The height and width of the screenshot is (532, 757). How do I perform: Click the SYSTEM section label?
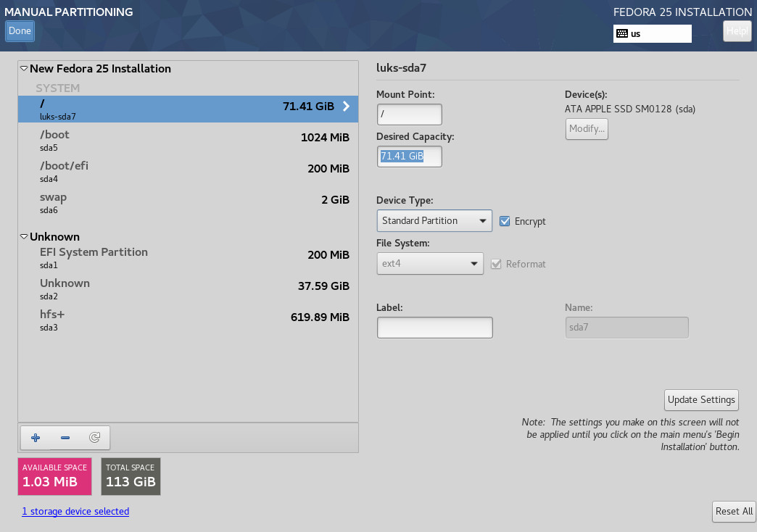click(58, 88)
